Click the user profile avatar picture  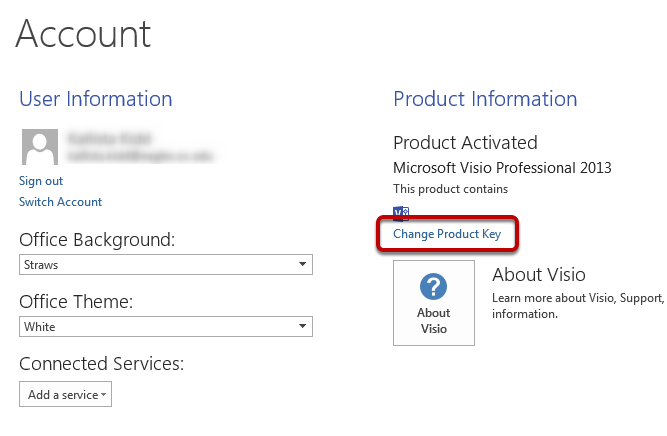click(x=40, y=147)
